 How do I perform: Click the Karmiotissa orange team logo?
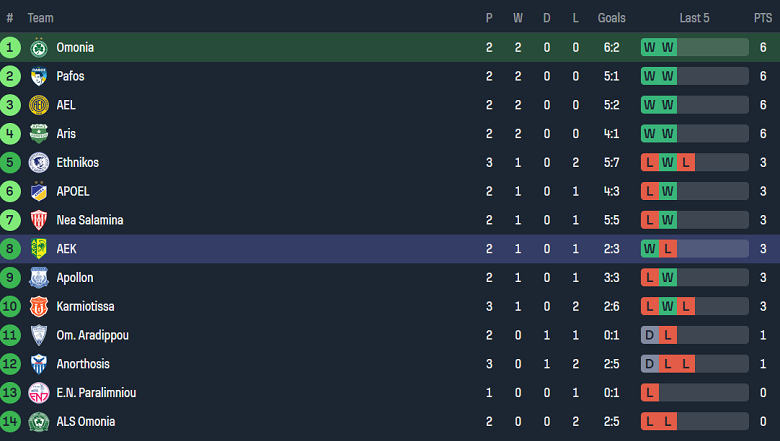point(39,306)
